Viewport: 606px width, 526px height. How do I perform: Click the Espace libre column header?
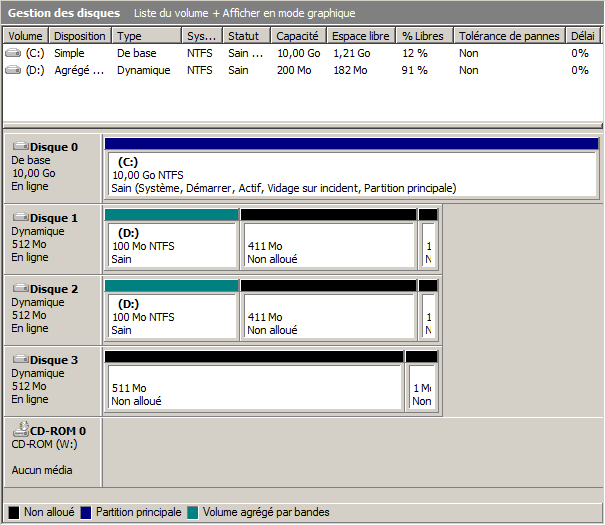pos(361,36)
